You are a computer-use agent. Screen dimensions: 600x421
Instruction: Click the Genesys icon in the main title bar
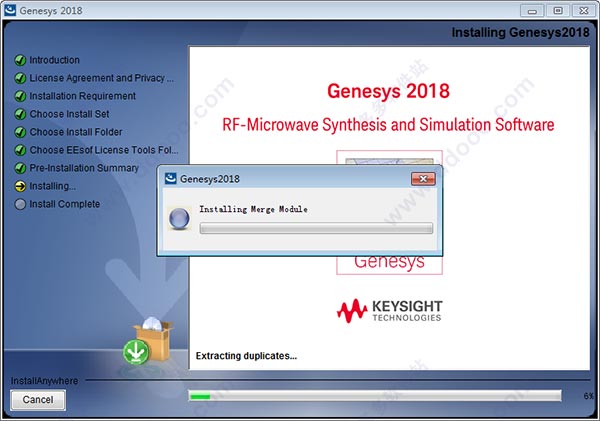click(10, 10)
